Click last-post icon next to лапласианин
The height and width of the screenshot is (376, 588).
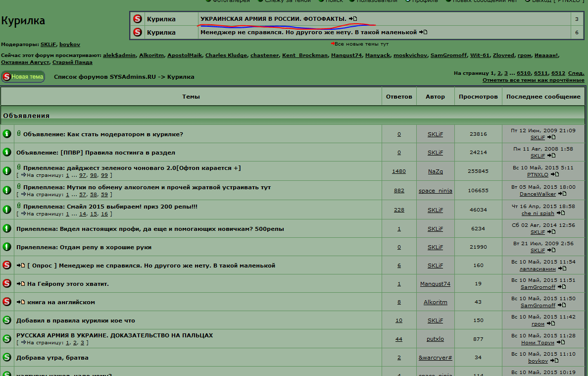pyautogui.click(x=562, y=269)
